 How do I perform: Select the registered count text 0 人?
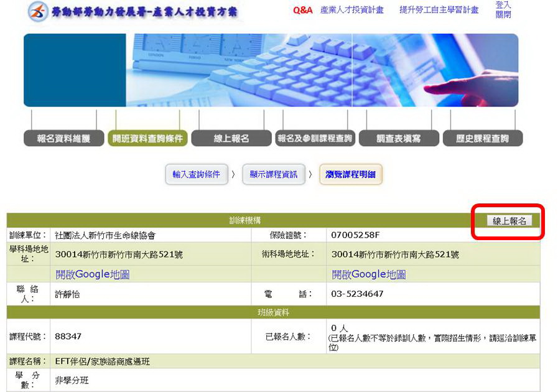[339, 327]
